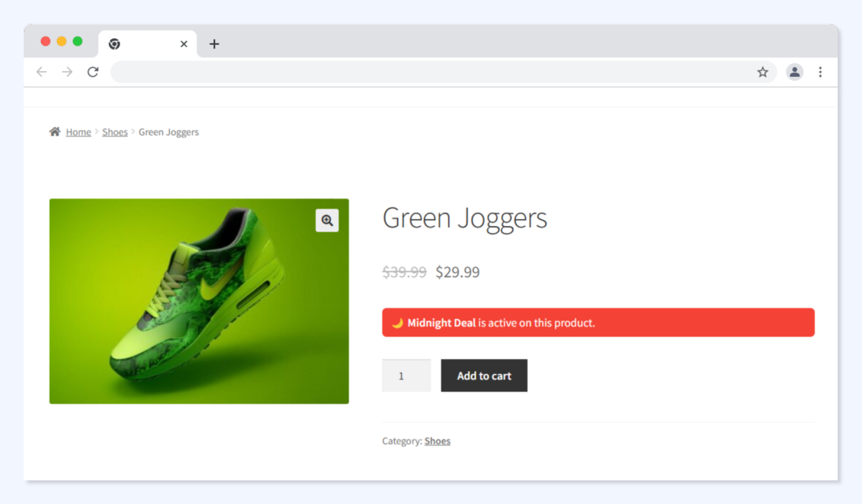The height and width of the screenshot is (504, 862).
Task: Click the moon icon in the deal banner
Action: (397, 323)
